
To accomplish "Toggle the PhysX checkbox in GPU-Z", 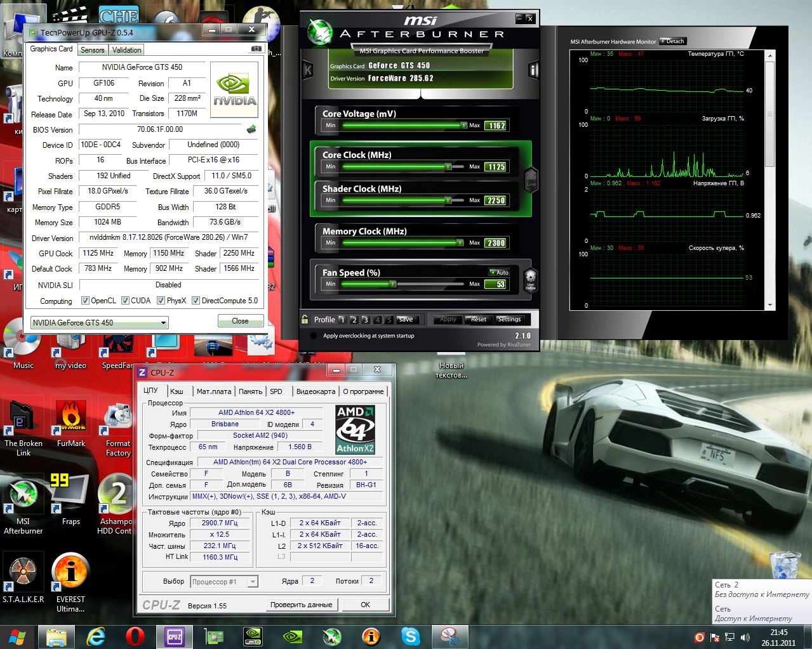I will (161, 301).
